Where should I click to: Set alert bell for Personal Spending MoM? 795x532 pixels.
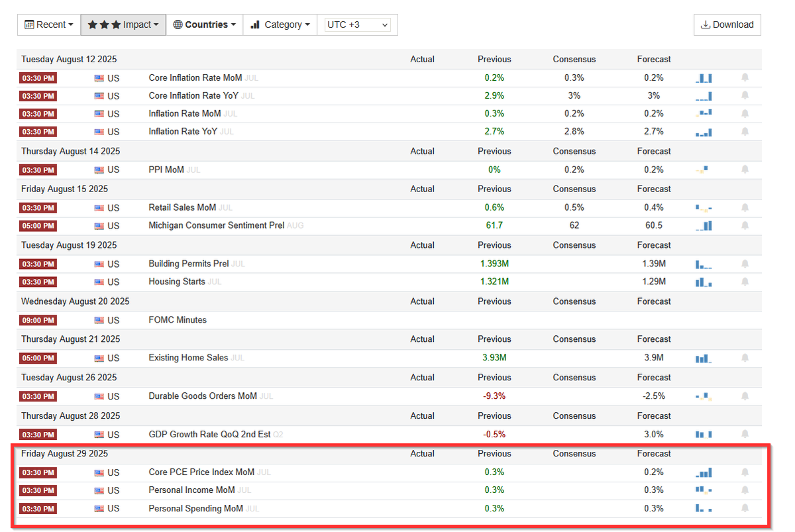point(745,509)
